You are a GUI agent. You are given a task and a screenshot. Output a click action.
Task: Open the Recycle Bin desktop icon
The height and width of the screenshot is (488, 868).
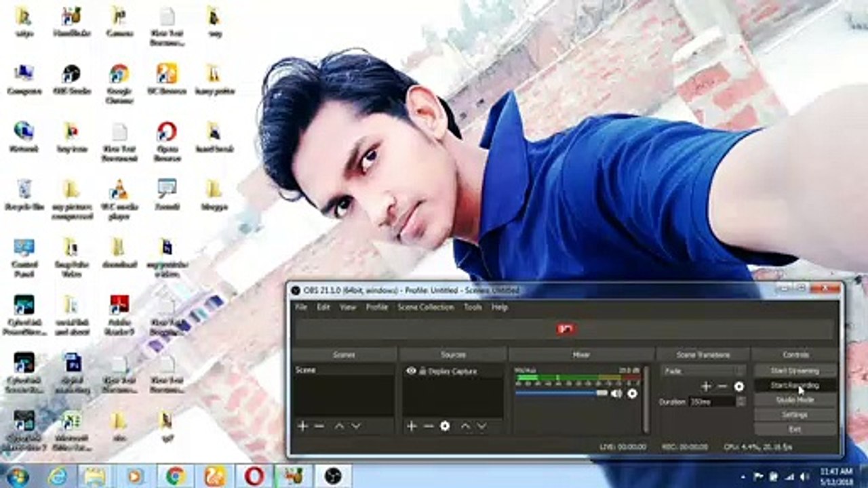(x=24, y=194)
